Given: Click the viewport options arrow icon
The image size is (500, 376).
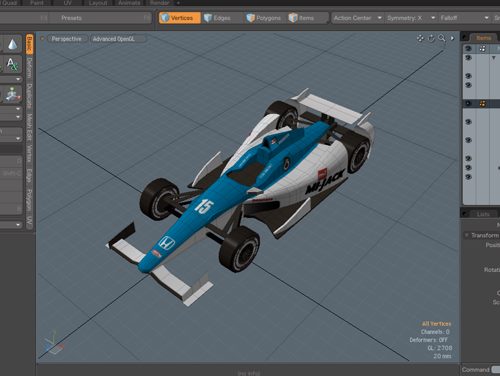Looking at the screenshot, I should point(452,39).
